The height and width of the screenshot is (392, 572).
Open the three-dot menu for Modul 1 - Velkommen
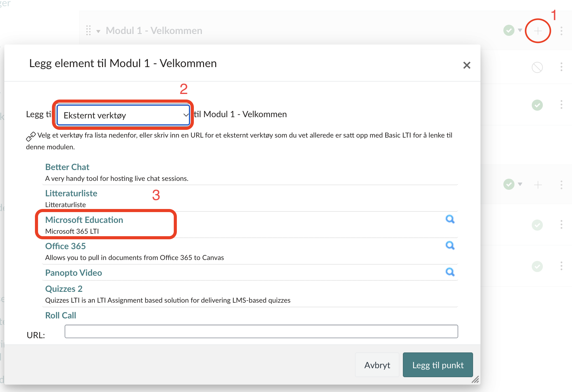point(561,31)
